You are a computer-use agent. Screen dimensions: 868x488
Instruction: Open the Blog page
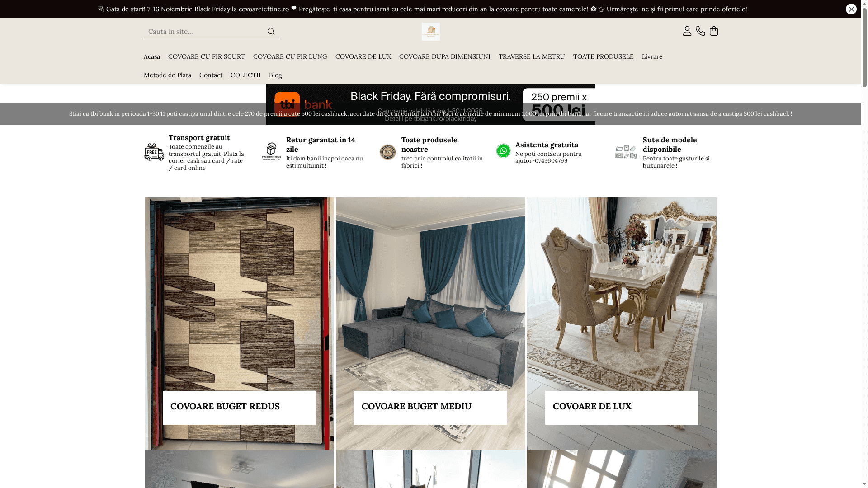pyautogui.click(x=275, y=75)
